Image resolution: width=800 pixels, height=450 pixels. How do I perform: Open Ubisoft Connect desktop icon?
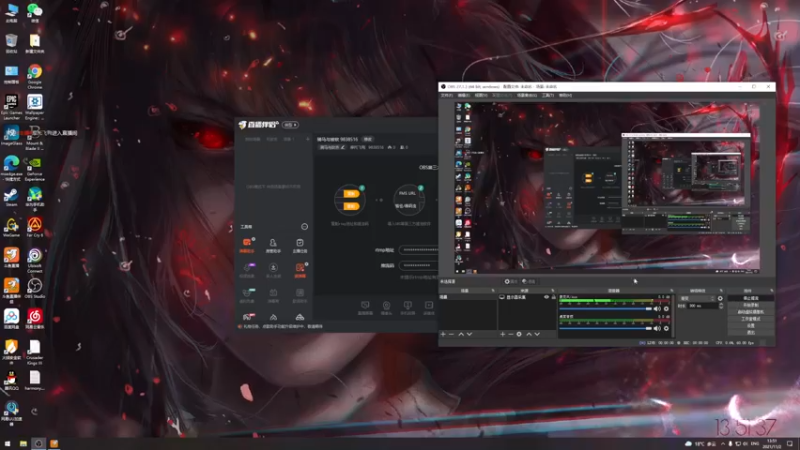coord(35,261)
